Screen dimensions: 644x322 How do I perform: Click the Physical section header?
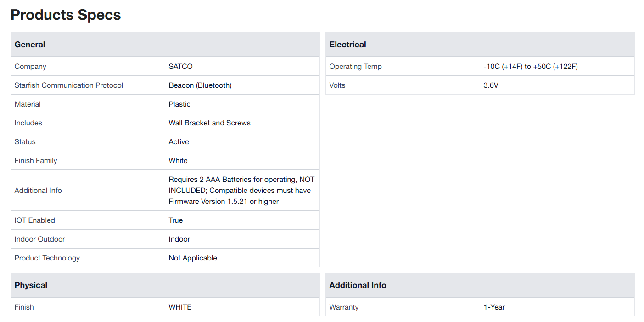point(31,285)
